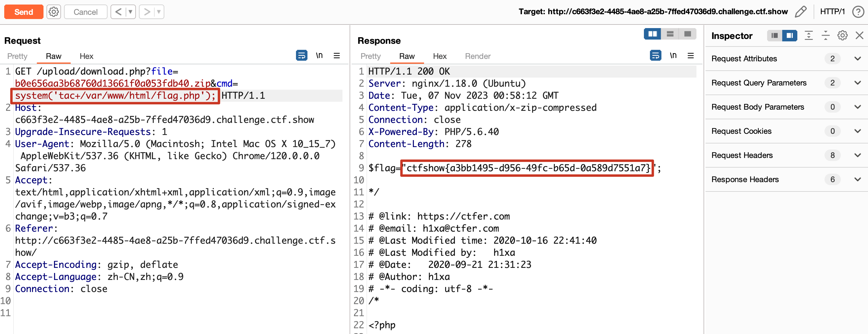868x334 pixels.
Task: Toggle word wrap in Request panel
Action: point(302,55)
